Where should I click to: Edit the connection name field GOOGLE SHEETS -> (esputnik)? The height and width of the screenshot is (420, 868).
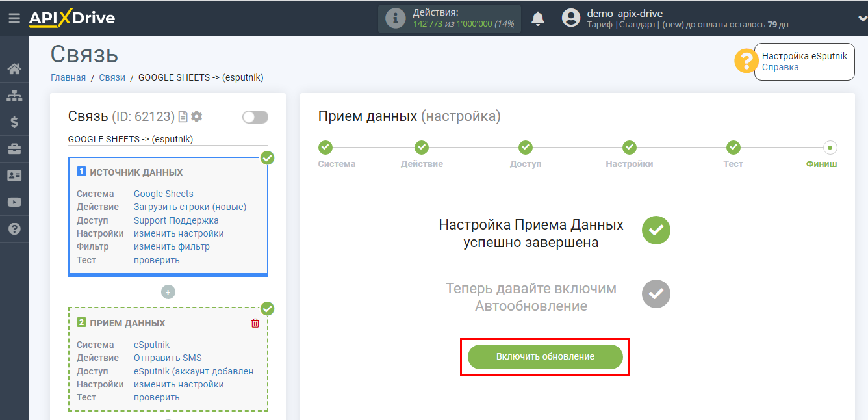[168, 139]
